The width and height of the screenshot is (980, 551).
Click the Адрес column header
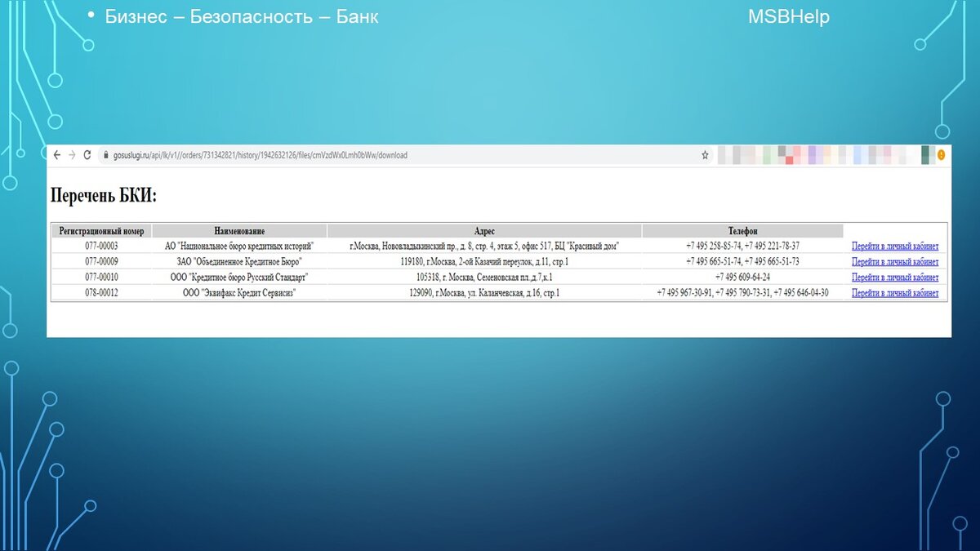(484, 231)
